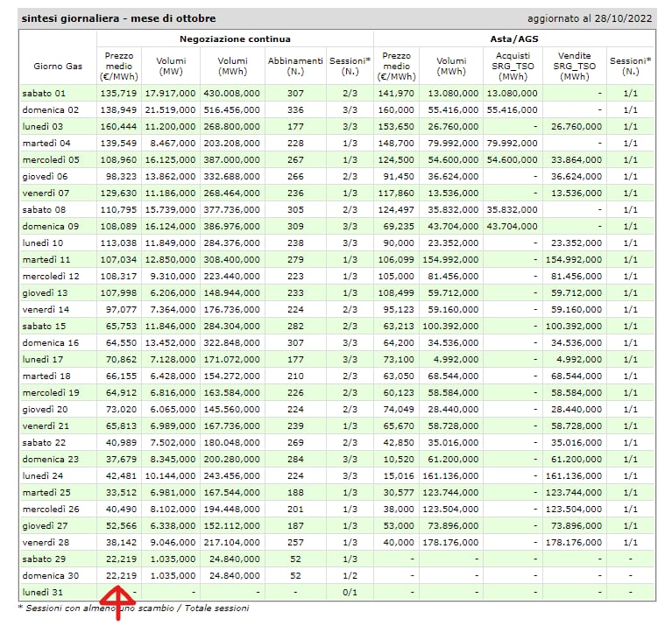The width and height of the screenshot is (672, 626).
Task: Click the 178.176.000 Vendite SRG_TSO cell
Action: click(x=573, y=542)
